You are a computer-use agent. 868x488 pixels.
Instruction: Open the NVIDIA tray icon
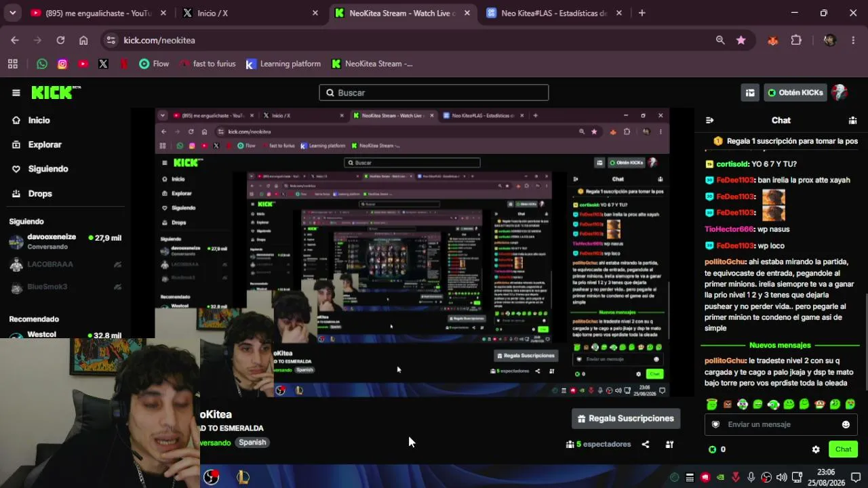(x=720, y=477)
